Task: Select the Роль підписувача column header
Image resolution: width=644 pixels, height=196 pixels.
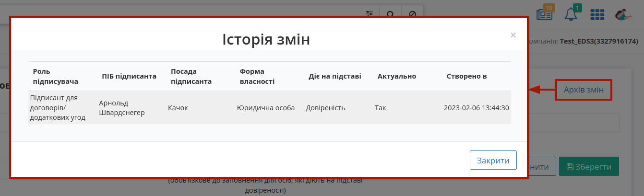Action: 56,76
